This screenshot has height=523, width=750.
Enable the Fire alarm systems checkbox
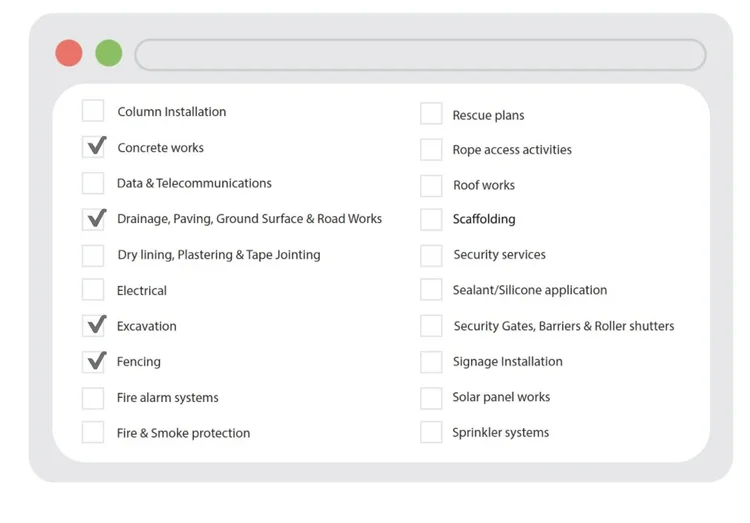[x=93, y=398]
